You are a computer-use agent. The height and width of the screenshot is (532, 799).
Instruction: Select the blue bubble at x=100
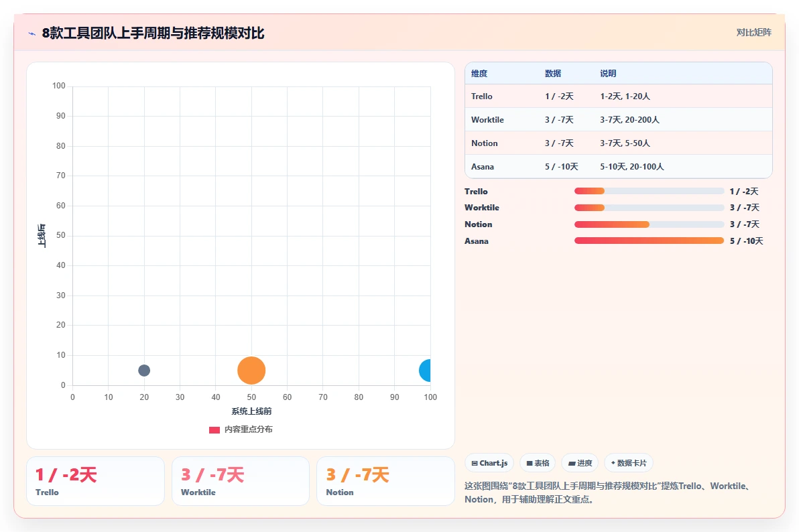[x=425, y=371]
